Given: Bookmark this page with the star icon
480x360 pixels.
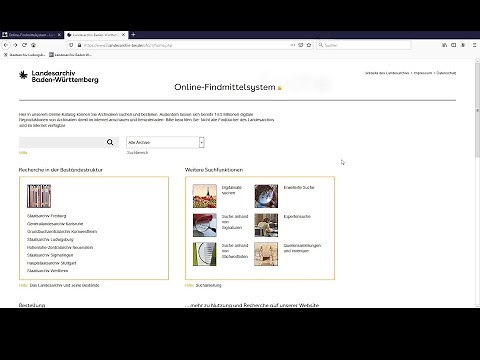Looking at the screenshot, I should tap(309, 45).
